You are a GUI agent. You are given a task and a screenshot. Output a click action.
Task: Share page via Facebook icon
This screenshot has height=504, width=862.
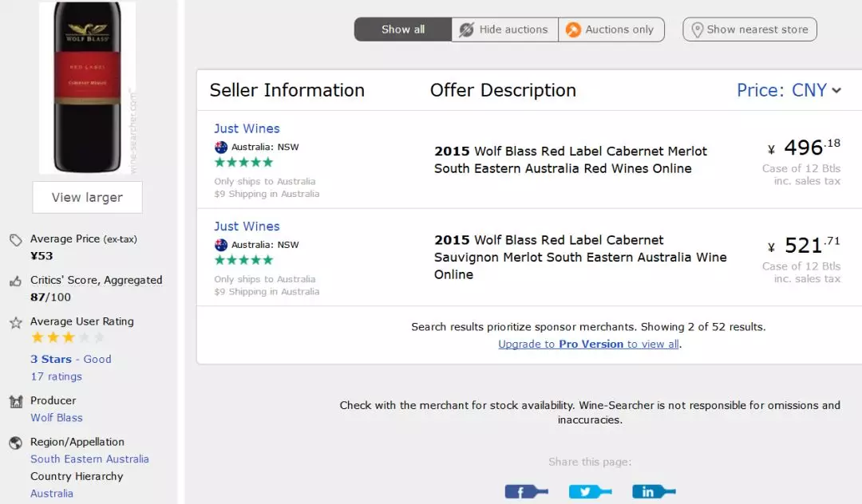[x=526, y=491]
